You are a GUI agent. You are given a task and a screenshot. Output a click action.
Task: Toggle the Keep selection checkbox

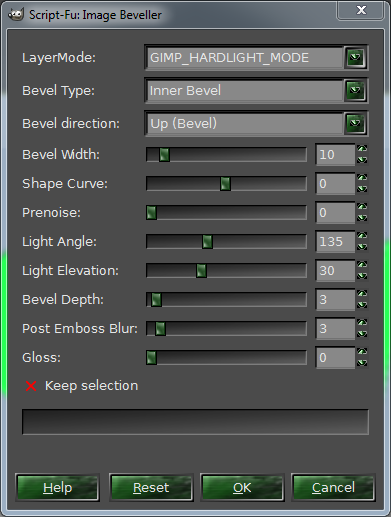(31, 386)
